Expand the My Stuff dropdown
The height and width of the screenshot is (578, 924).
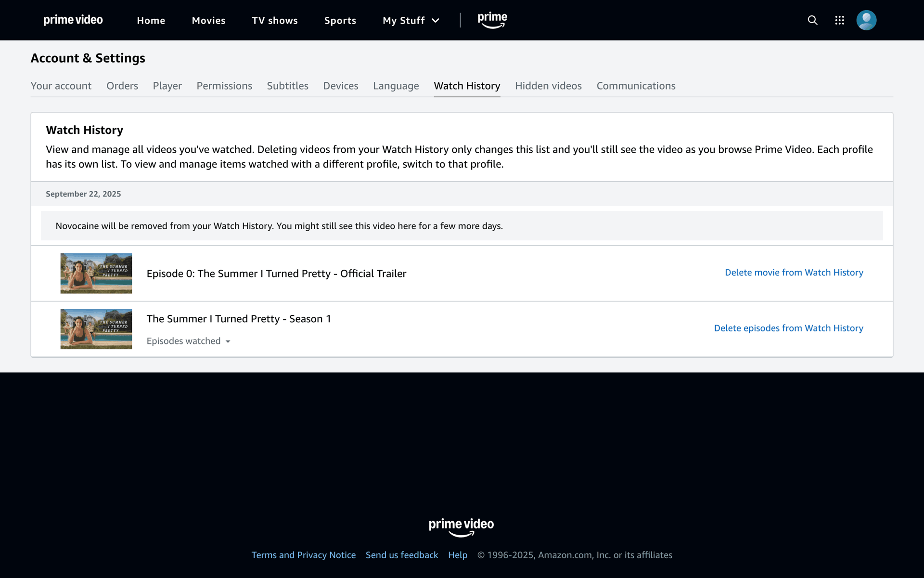pyautogui.click(x=411, y=20)
